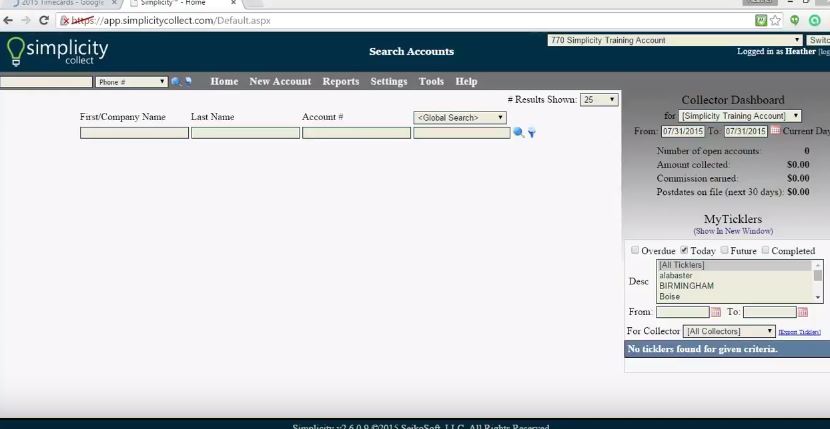Open the Global Search dropdown
The width and height of the screenshot is (830, 429).
point(459,118)
